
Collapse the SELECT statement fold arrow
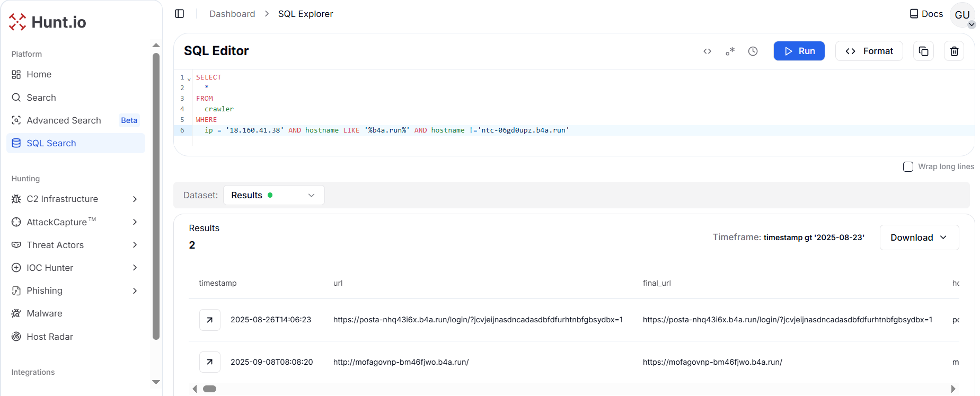coord(189,80)
